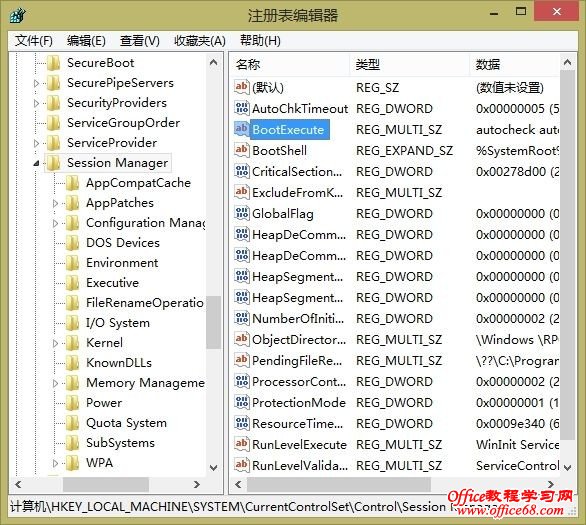Sort values by the 名称 column header
Screen dimensions: 586x525
point(289,65)
